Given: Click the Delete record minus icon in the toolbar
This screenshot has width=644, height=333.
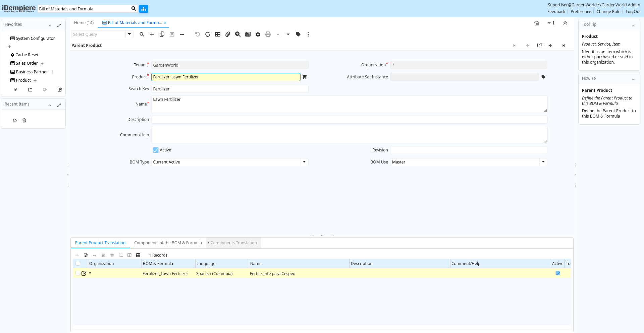Looking at the screenshot, I should pyautogui.click(x=182, y=34).
